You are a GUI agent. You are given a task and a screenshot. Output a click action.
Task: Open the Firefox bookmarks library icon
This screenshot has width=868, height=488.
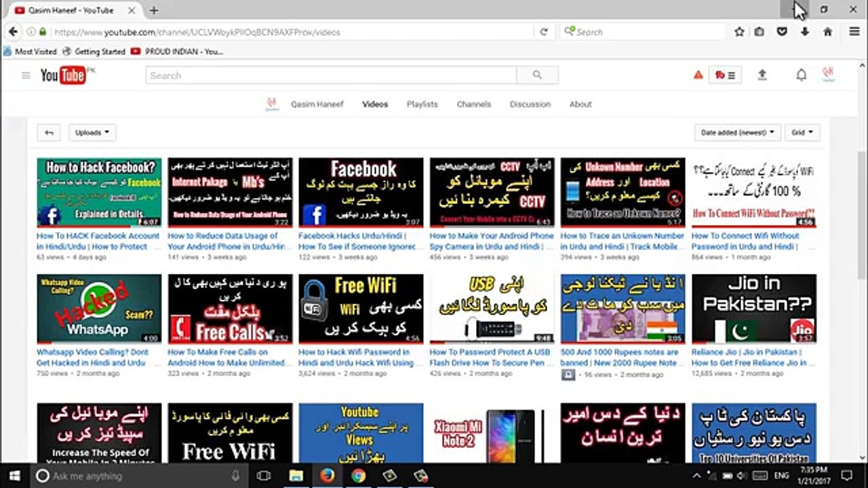tap(759, 32)
